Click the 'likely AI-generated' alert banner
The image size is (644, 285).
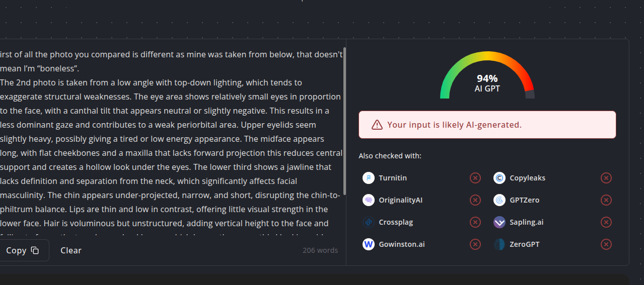(487, 125)
